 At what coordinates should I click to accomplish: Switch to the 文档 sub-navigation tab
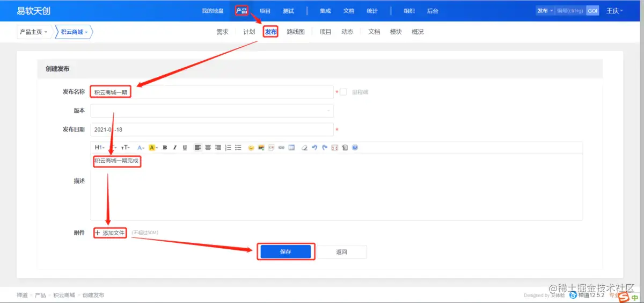click(x=374, y=32)
